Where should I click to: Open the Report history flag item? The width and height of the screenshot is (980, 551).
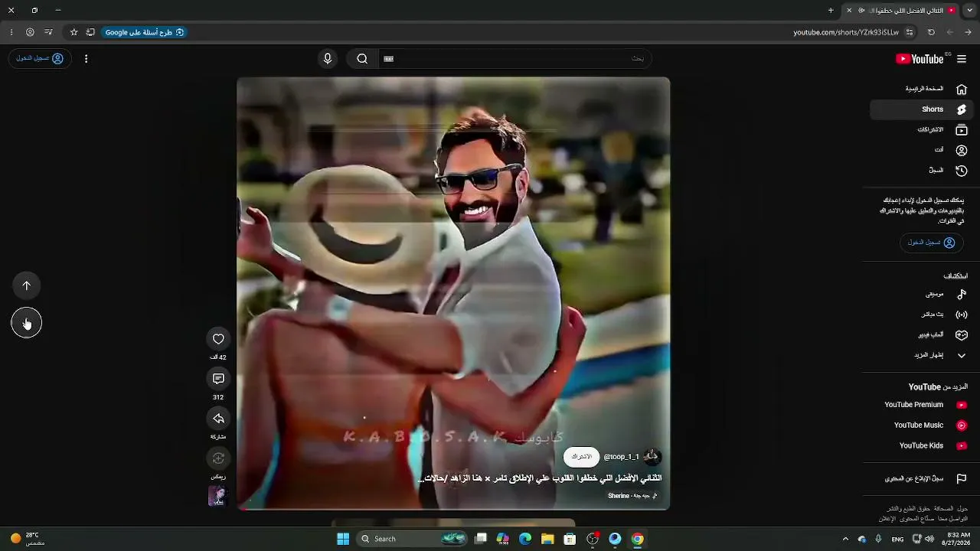(922, 479)
